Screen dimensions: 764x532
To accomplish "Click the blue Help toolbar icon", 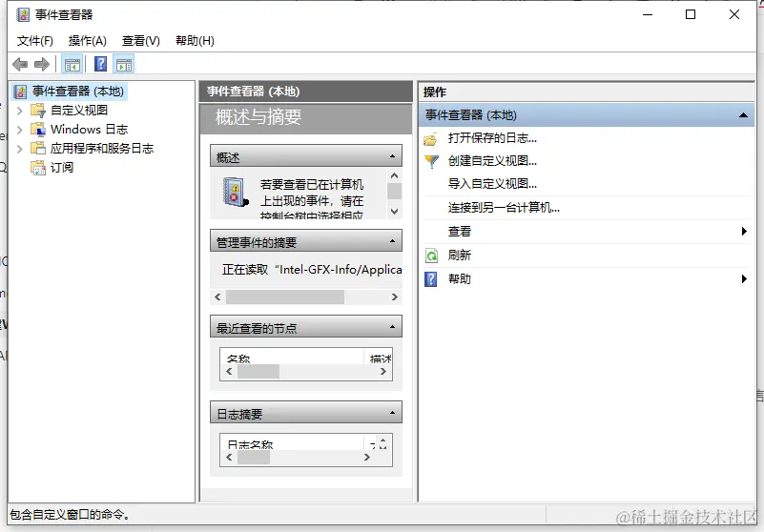I will tap(100, 64).
